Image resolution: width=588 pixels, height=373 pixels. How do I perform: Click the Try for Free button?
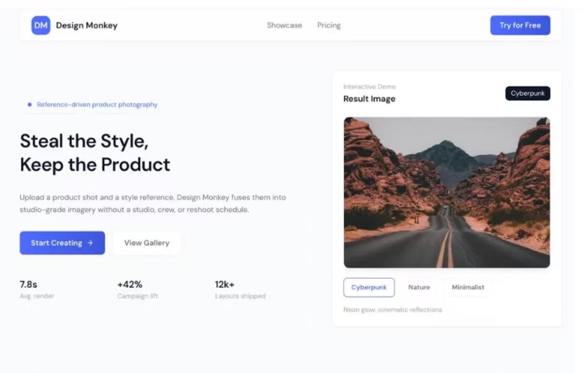pos(520,25)
